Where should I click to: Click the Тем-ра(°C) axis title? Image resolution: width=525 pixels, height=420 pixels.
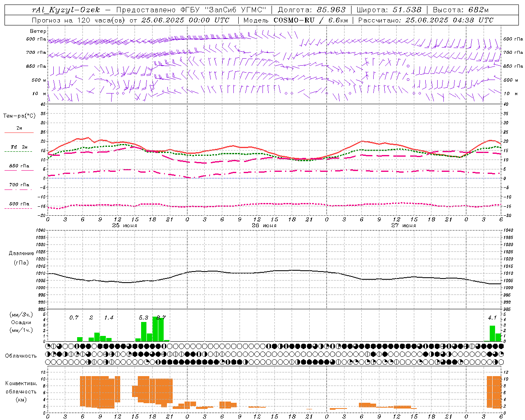[19, 116]
